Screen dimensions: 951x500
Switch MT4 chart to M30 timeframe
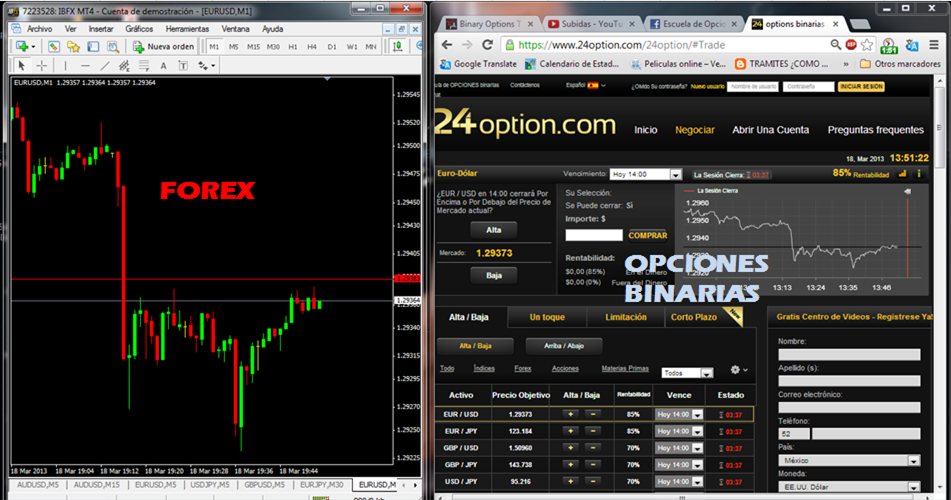point(274,47)
